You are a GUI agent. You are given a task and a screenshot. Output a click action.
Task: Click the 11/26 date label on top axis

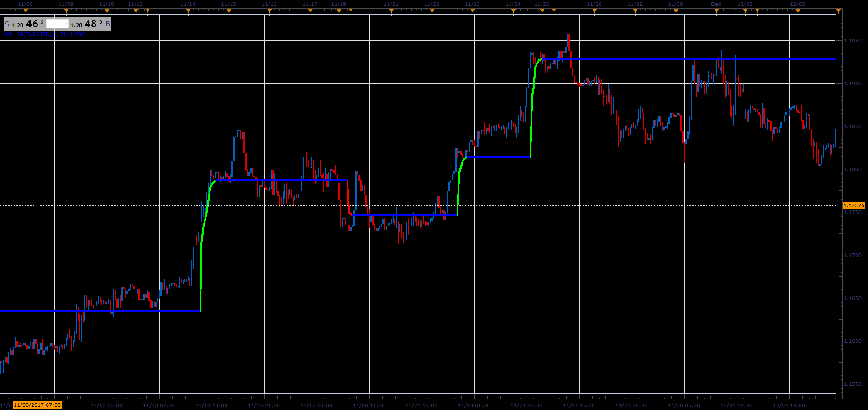542,4
